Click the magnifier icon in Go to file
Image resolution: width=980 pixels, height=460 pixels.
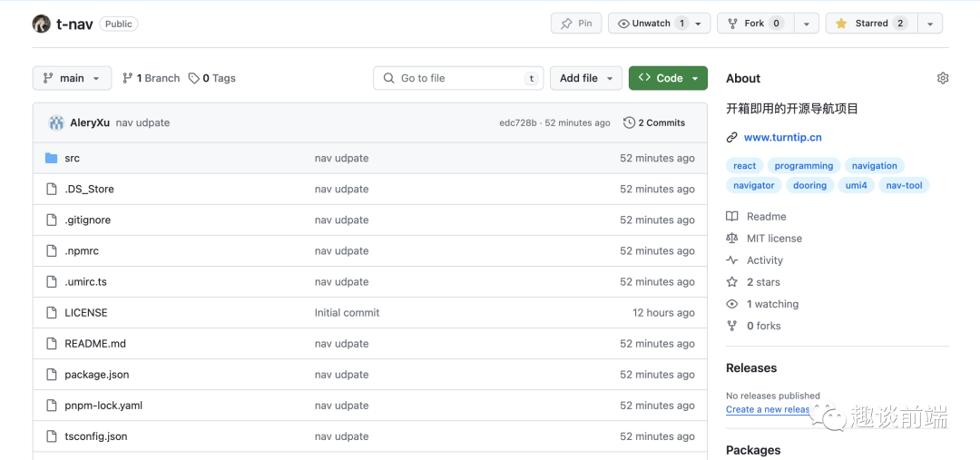point(388,78)
